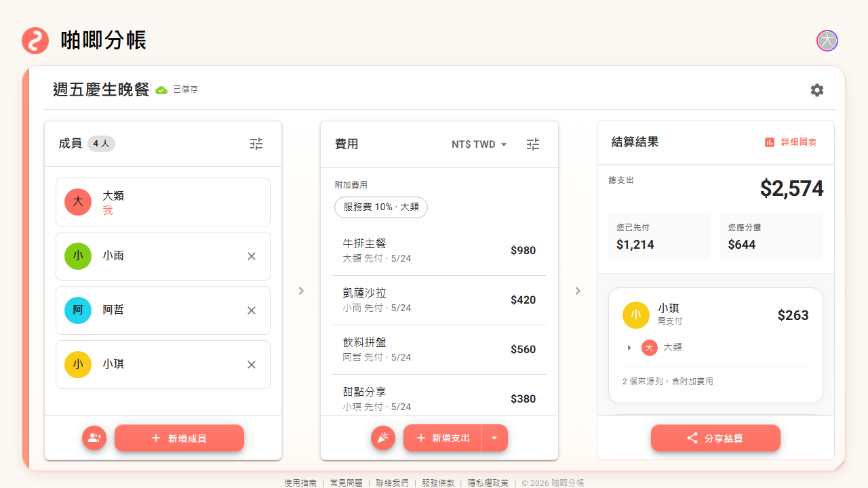868x488 pixels.
Task: Click the user avatar at top right
Action: point(827,41)
